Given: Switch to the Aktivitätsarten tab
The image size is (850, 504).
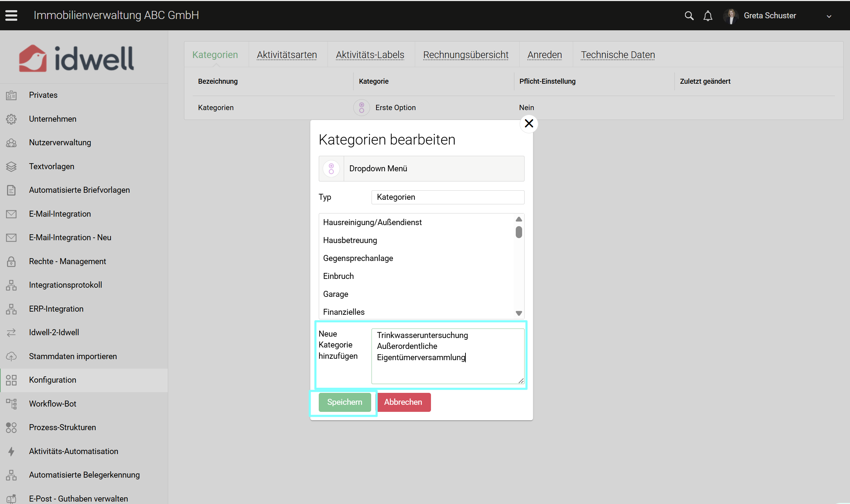Looking at the screenshot, I should click(x=287, y=55).
